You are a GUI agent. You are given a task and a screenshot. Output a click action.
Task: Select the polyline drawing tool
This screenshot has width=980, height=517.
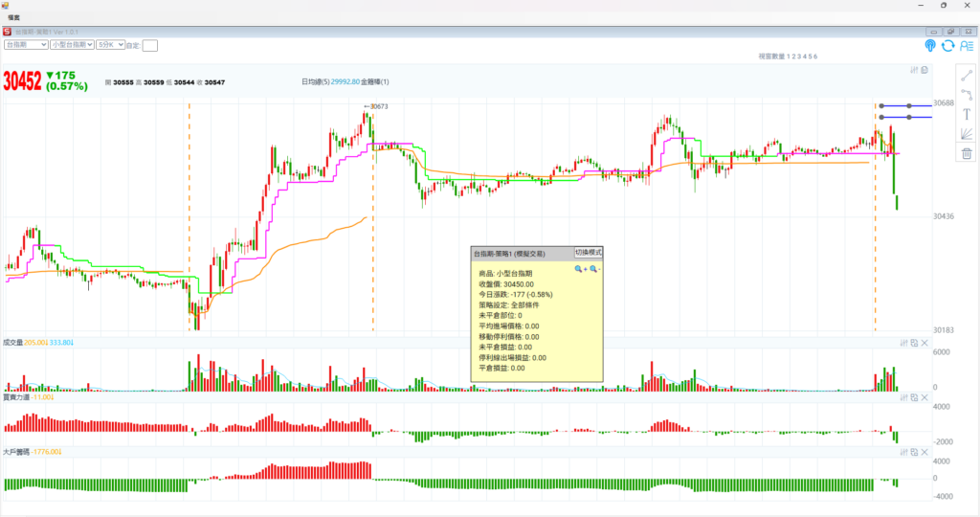[x=967, y=94]
